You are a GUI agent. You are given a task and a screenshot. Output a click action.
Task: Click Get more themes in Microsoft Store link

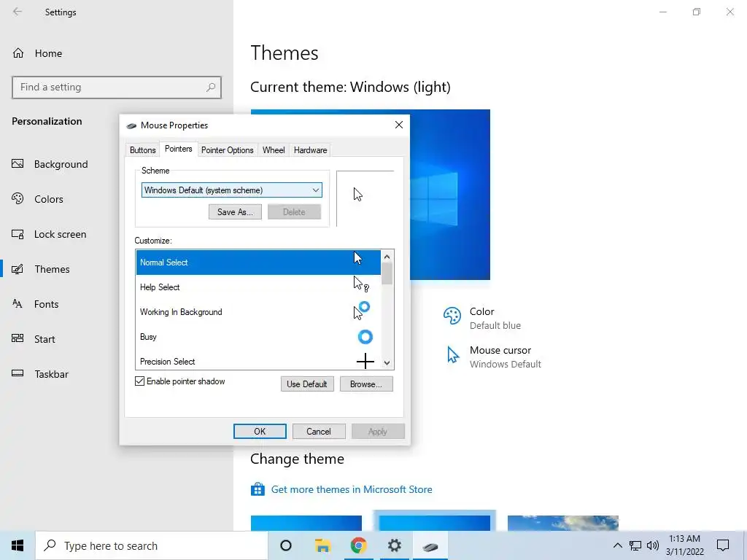click(352, 489)
